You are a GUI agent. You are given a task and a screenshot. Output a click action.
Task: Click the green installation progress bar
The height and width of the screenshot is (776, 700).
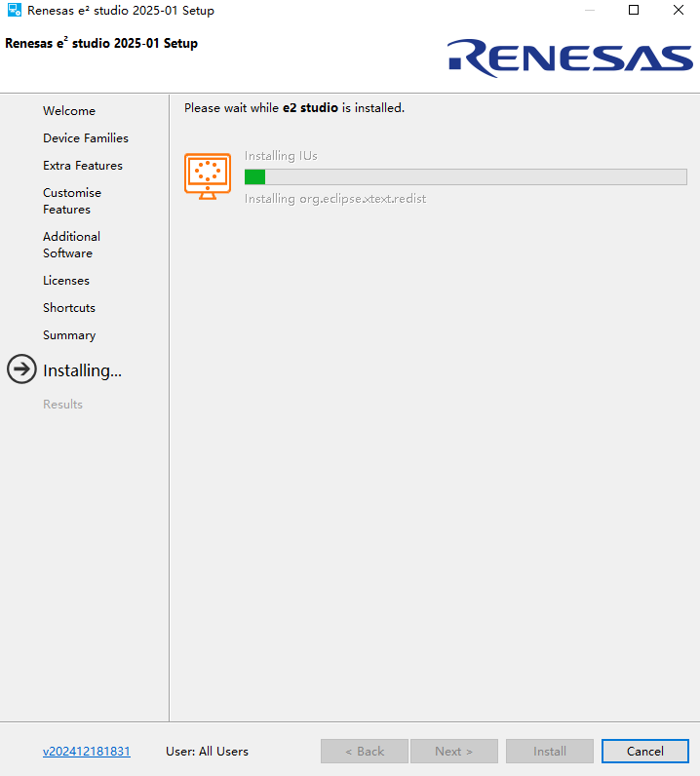point(465,176)
